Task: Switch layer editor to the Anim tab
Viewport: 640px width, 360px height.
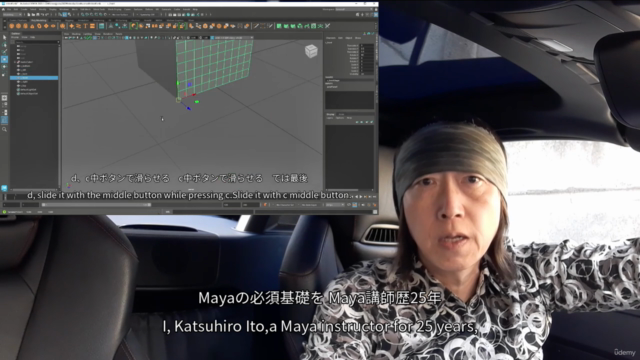Action: point(342,114)
